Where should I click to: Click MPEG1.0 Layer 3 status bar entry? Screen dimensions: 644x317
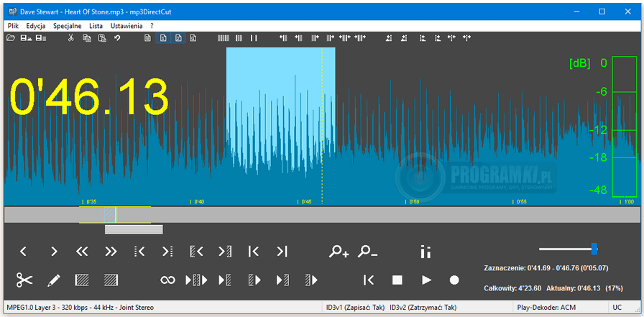(80, 307)
